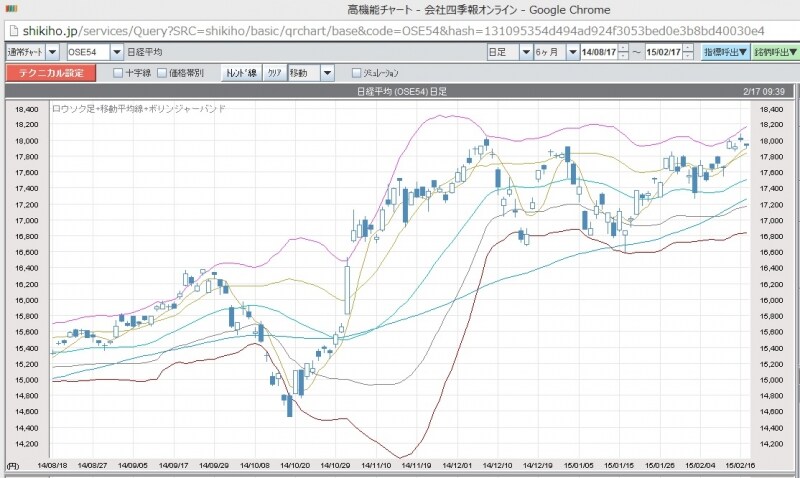Viewport: 800px width, 478px height.
Task: Check the シミュレーション checkbox
Action: 357,72
